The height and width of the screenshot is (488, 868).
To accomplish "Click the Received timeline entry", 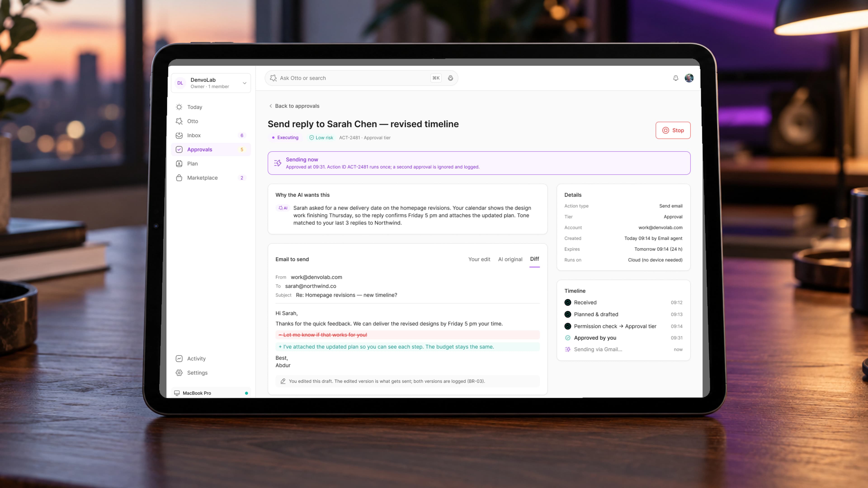I will coord(623,303).
